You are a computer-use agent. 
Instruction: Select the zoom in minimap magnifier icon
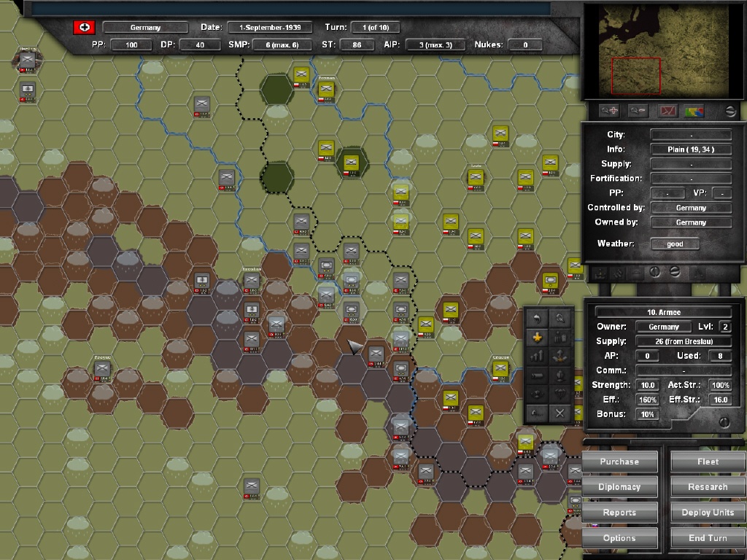click(609, 110)
